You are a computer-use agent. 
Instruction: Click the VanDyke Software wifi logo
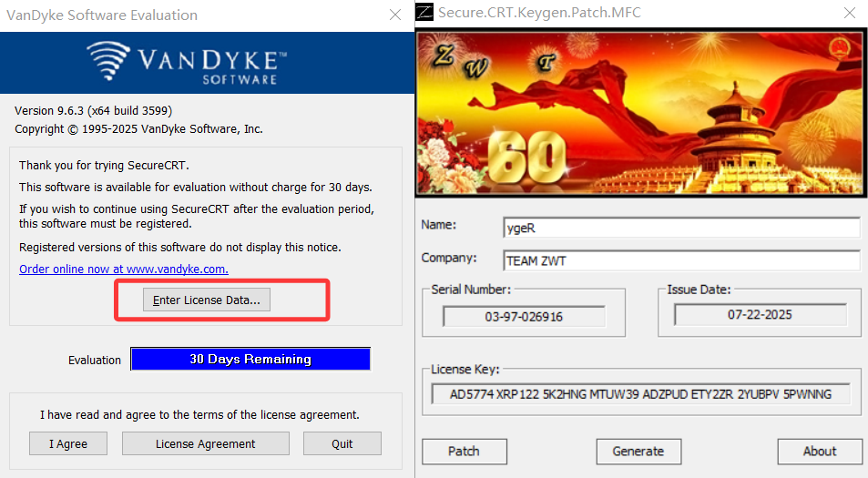(x=108, y=60)
